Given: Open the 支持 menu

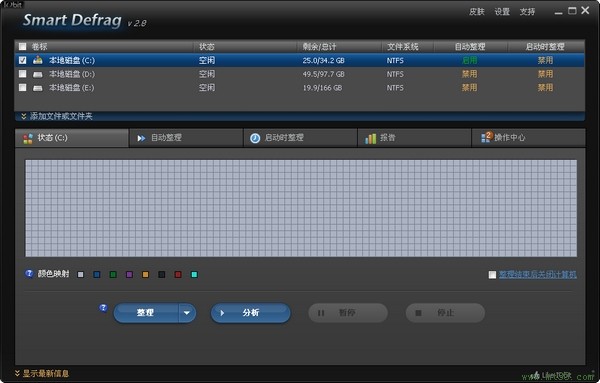Looking at the screenshot, I should point(527,12).
